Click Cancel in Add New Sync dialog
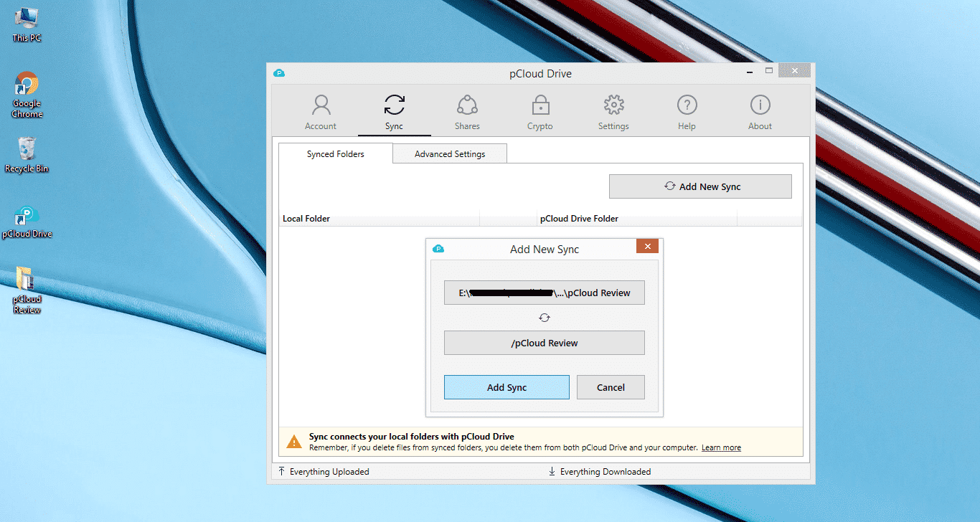980x522 pixels. (611, 387)
